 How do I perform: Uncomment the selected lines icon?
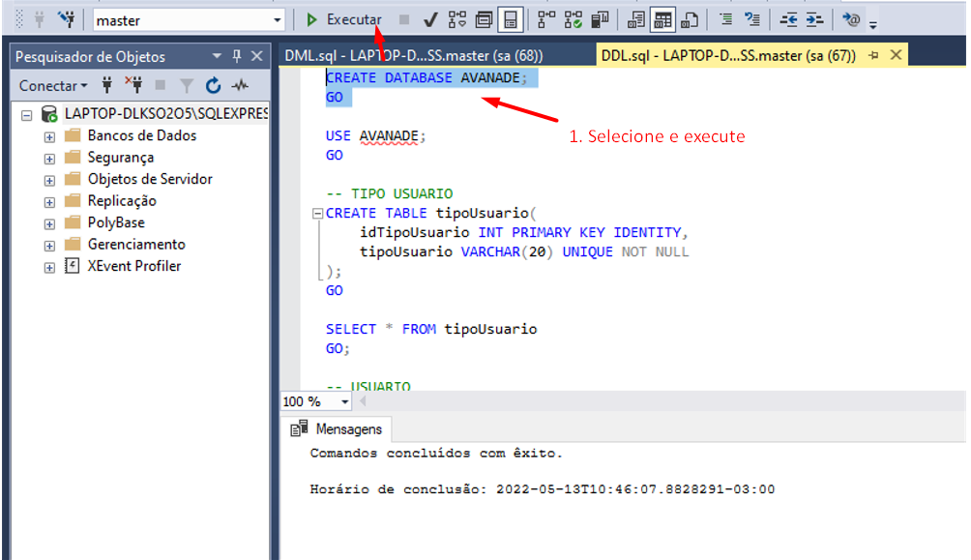click(x=752, y=19)
